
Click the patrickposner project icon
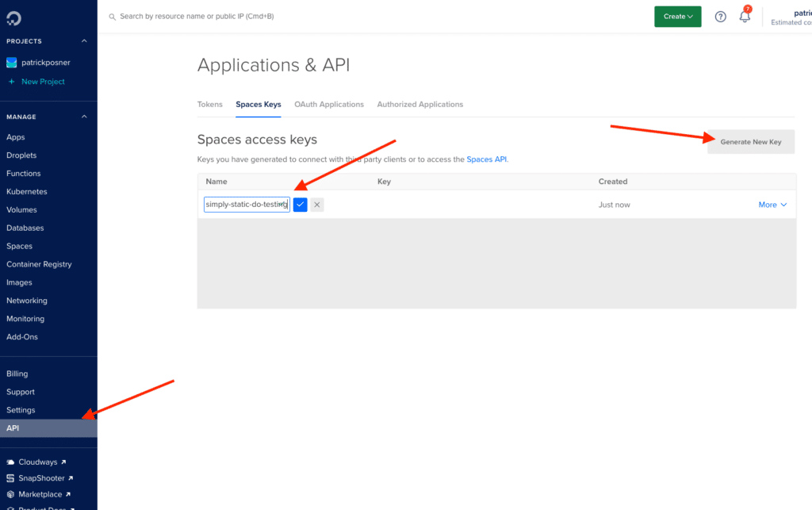[11, 63]
